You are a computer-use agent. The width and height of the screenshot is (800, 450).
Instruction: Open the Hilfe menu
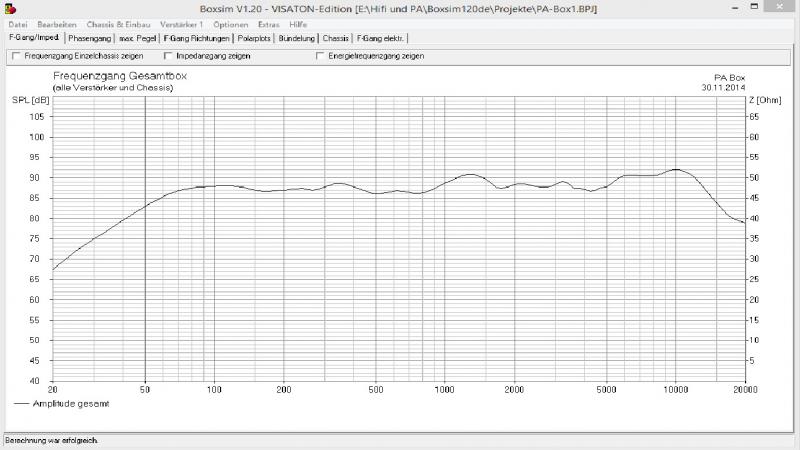pos(298,24)
